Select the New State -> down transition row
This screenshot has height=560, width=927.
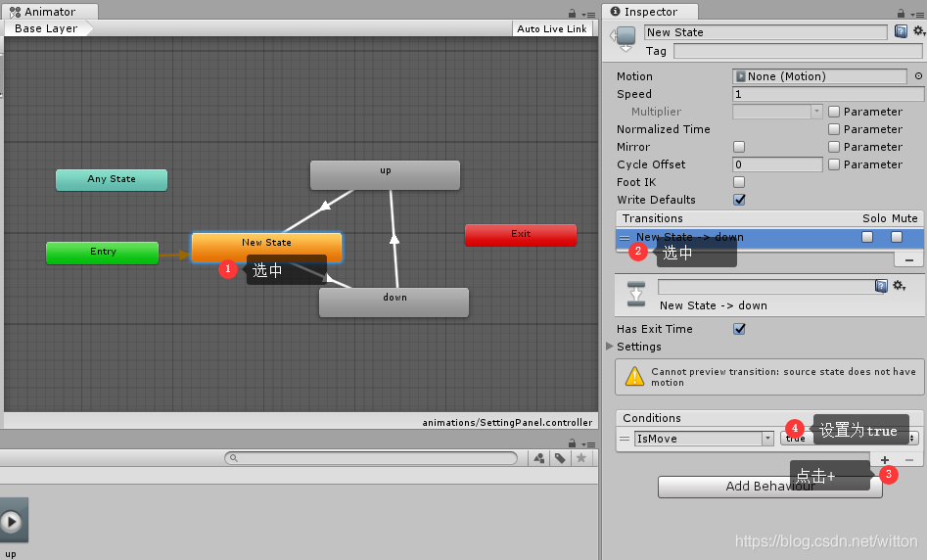click(x=769, y=237)
